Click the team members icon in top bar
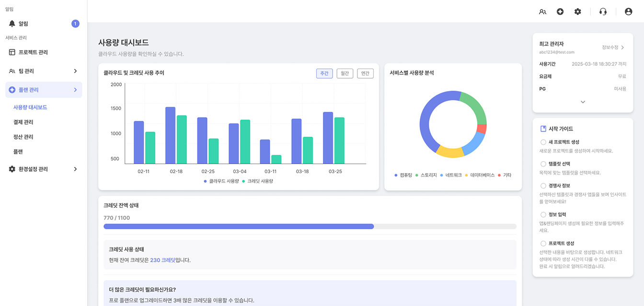644x306 pixels. click(542, 12)
